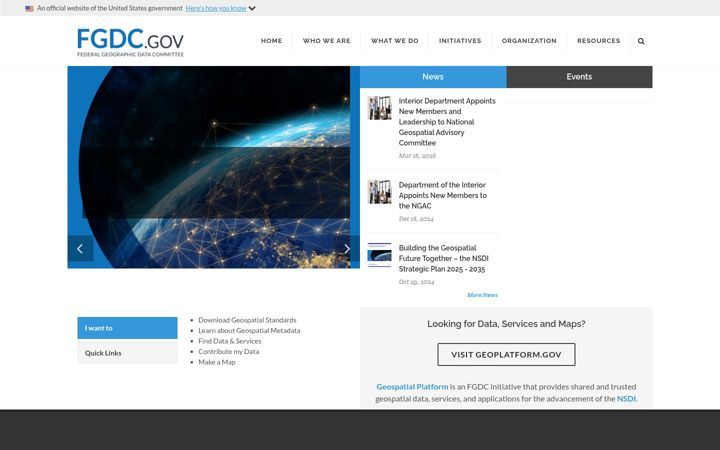This screenshot has width=720, height=450.
Task: Advance carousel with right arrow
Action: 347,248
